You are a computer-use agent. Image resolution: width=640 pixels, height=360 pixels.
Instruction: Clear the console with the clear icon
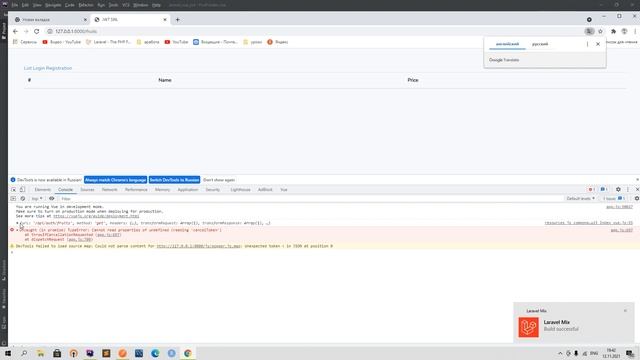click(23, 199)
